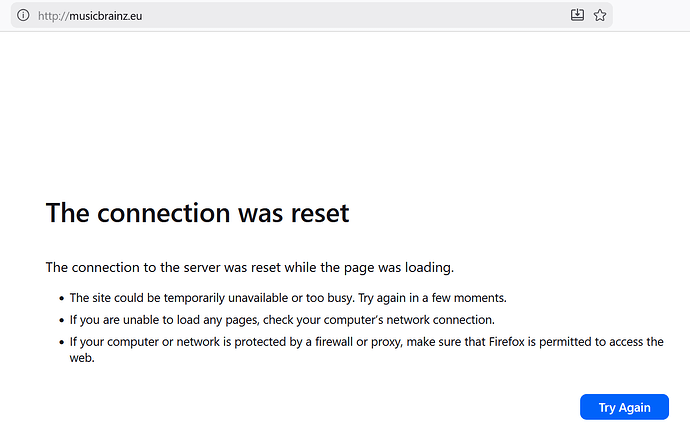Click the save page icon beside the star
Screen dimensions: 690x439
(577, 15)
